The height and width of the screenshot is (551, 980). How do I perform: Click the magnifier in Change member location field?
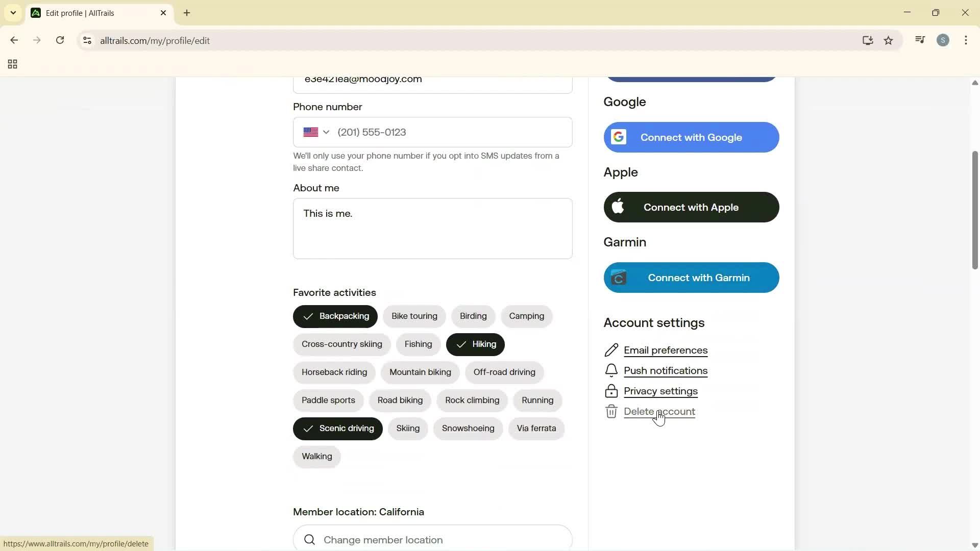310,540
